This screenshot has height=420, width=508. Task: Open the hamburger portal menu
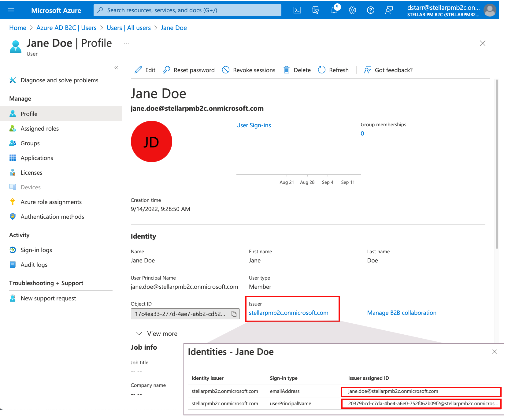coord(11,10)
